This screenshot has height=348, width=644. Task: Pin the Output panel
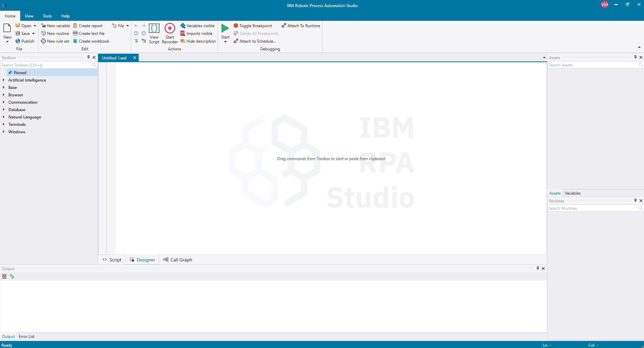tap(538, 268)
